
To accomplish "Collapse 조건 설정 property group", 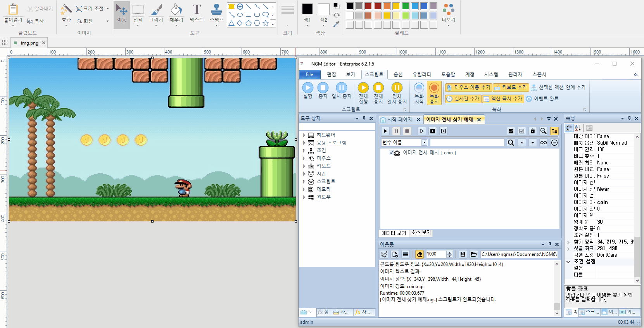I will [568, 262].
